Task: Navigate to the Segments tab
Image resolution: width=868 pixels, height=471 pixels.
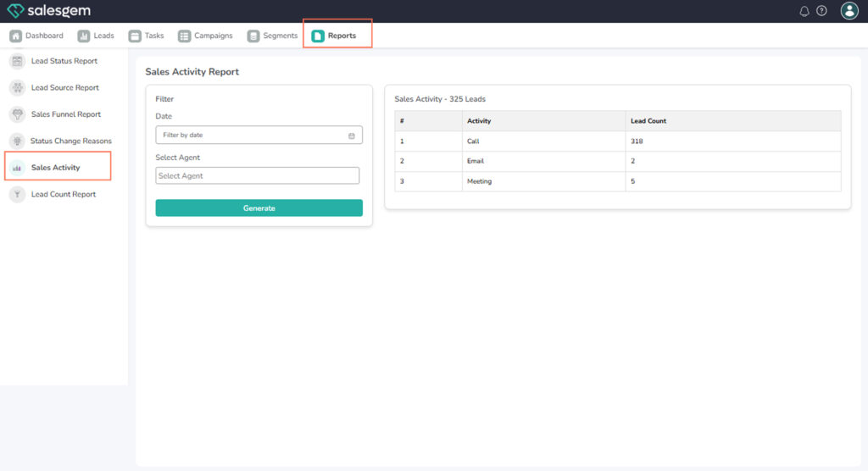Action: [272, 36]
